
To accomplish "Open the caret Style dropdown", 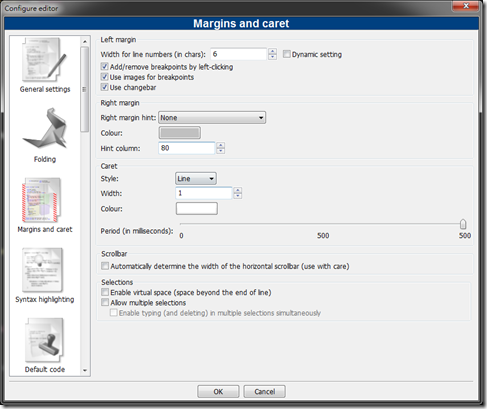I will (x=196, y=179).
